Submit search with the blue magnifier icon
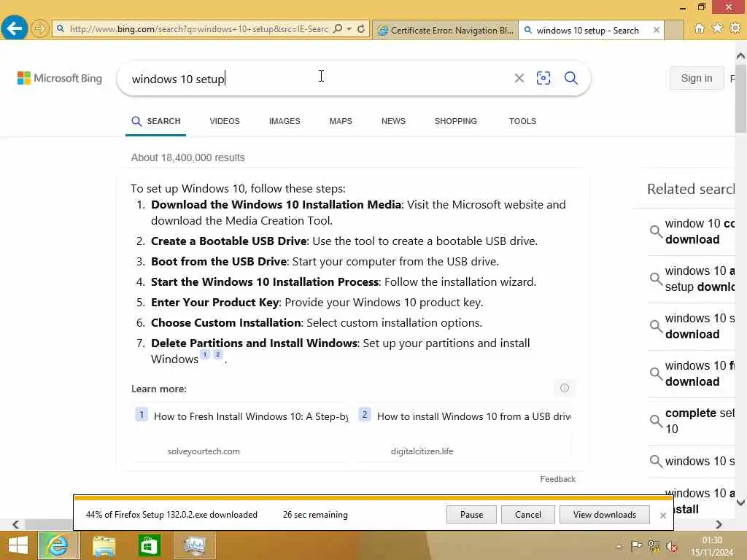 (x=570, y=78)
